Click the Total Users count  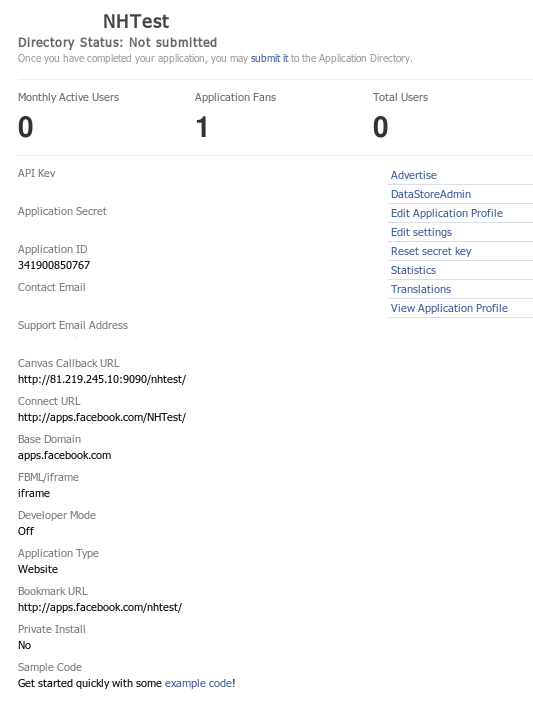(381, 127)
